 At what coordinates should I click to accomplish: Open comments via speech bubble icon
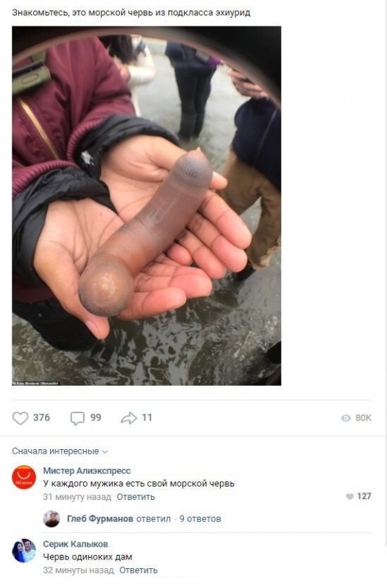point(77,418)
